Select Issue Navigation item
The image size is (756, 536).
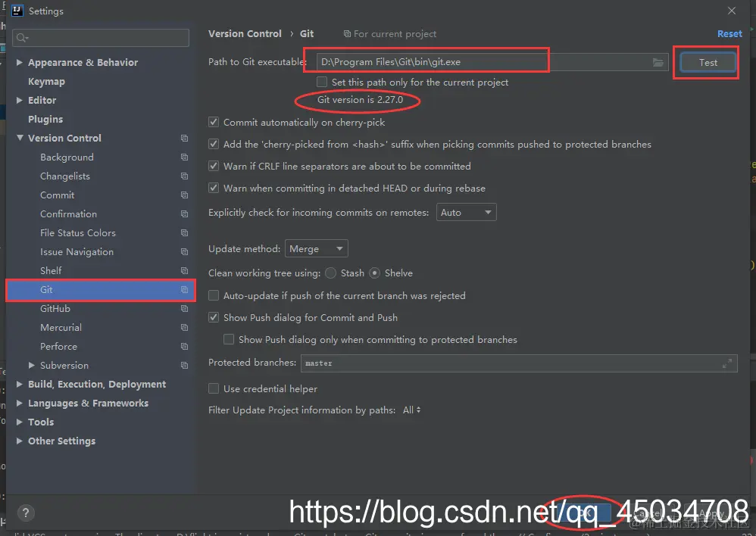tap(77, 251)
